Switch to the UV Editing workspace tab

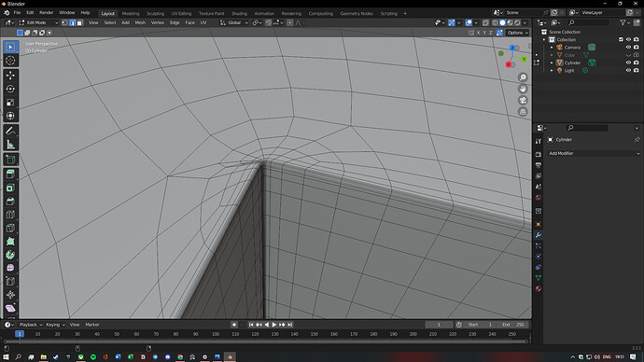point(181,14)
